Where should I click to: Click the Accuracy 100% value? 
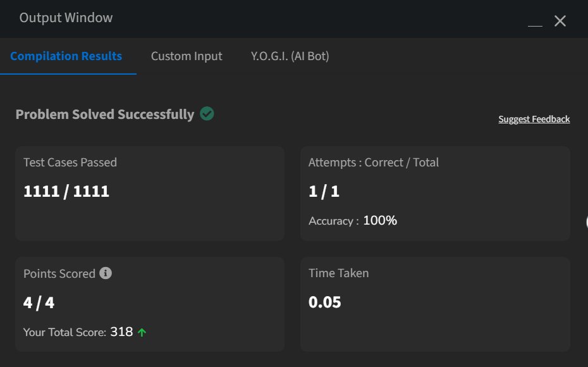pos(380,221)
